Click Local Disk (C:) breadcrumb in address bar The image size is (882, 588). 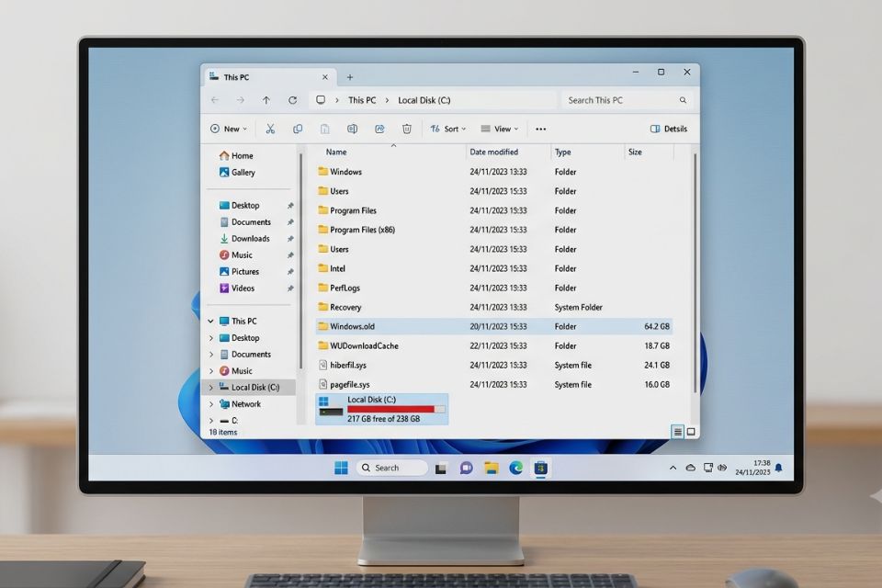424,100
